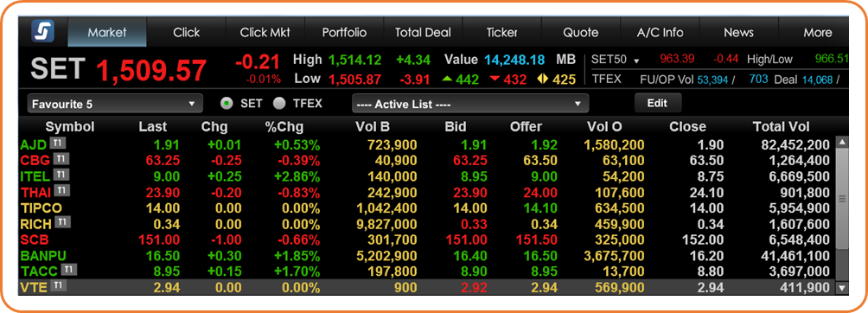
Task: Select the BANPU symbol
Action: pyautogui.click(x=43, y=256)
